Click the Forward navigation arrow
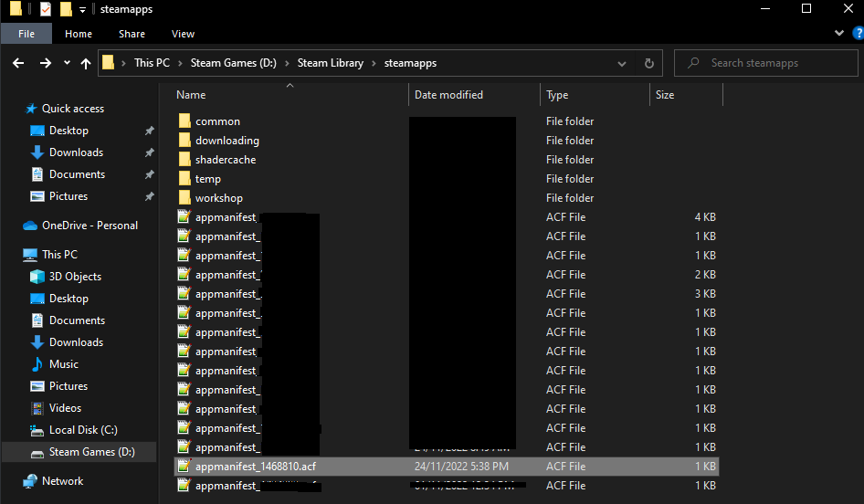 [46, 63]
